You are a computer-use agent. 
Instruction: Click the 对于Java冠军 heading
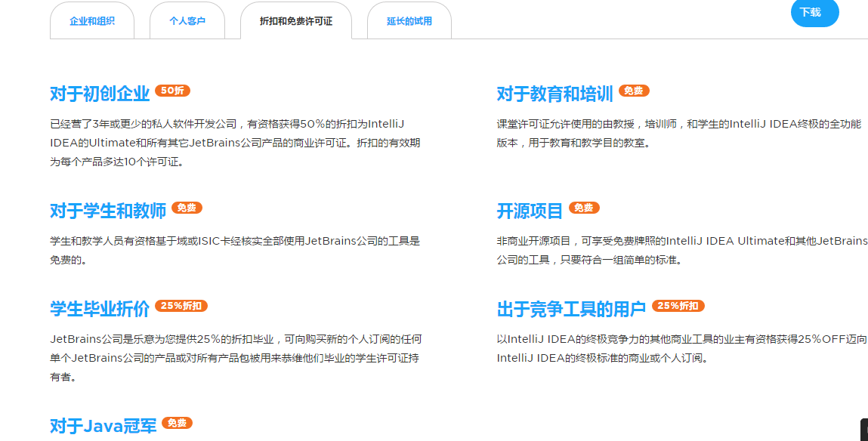click(104, 424)
